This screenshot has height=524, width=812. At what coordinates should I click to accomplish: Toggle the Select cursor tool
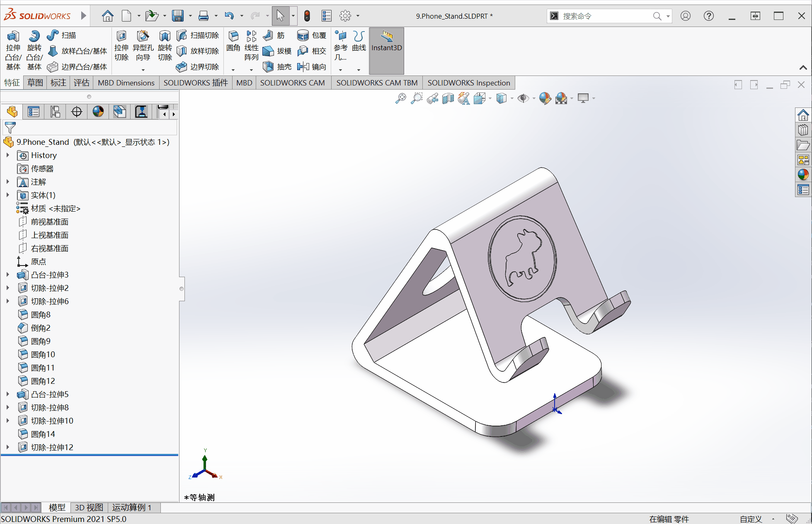[x=281, y=16]
